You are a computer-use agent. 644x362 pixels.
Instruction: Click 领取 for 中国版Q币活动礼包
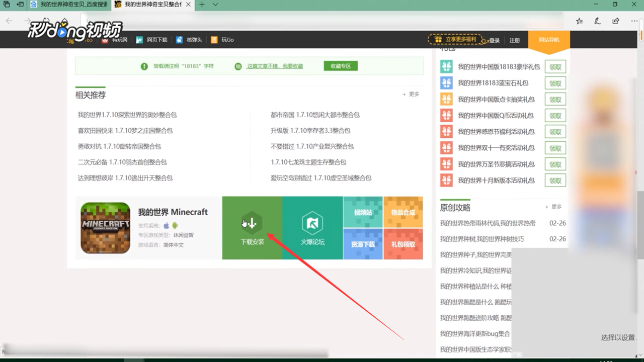pos(555,116)
